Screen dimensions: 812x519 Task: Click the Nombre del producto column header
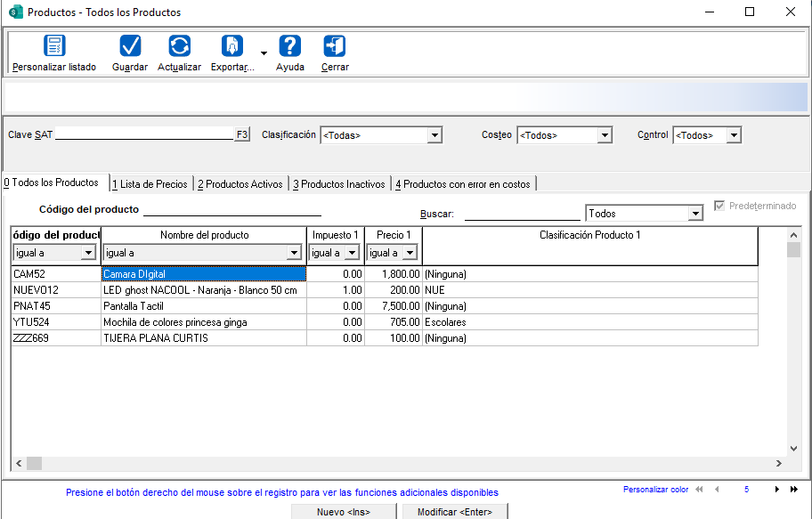[204, 235]
